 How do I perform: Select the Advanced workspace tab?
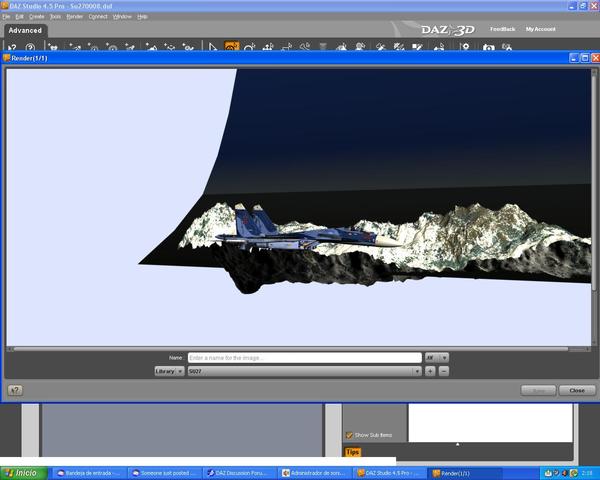tap(25, 31)
